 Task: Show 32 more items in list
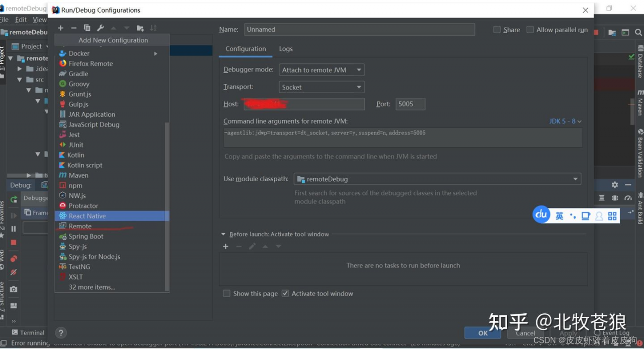point(92,287)
